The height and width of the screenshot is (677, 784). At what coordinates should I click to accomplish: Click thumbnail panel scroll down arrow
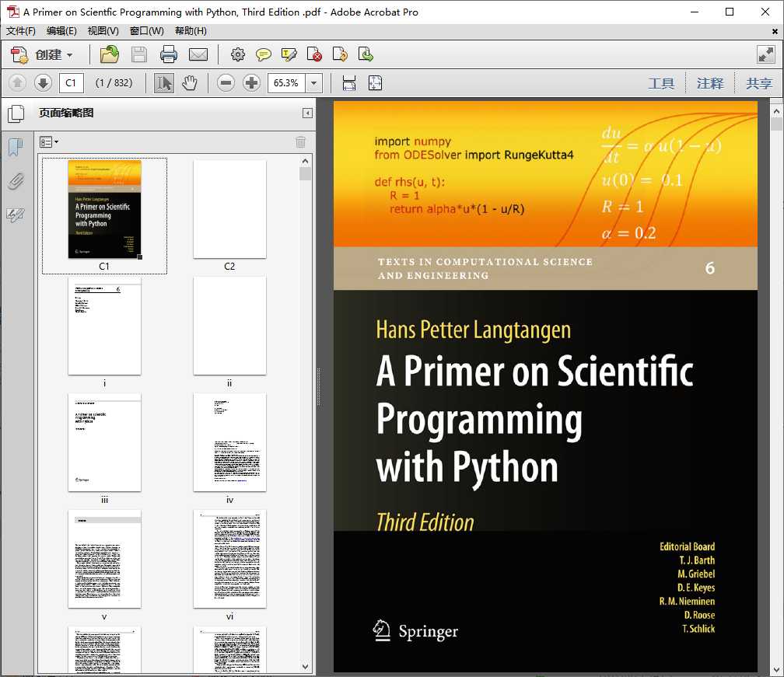click(x=305, y=667)
